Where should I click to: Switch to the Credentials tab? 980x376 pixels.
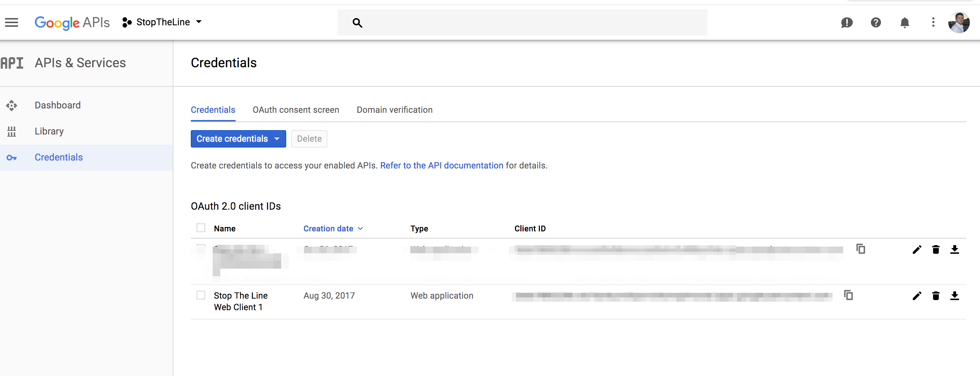(x=213, y=110)
